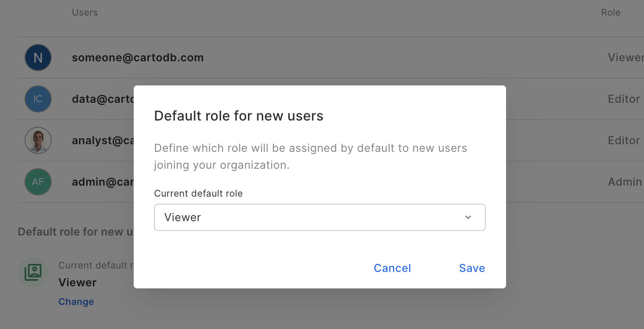This screenshot has width=644, height=329.
Task: Click the N avatar for someone@cartodb.com
Action: pos(38,58)
